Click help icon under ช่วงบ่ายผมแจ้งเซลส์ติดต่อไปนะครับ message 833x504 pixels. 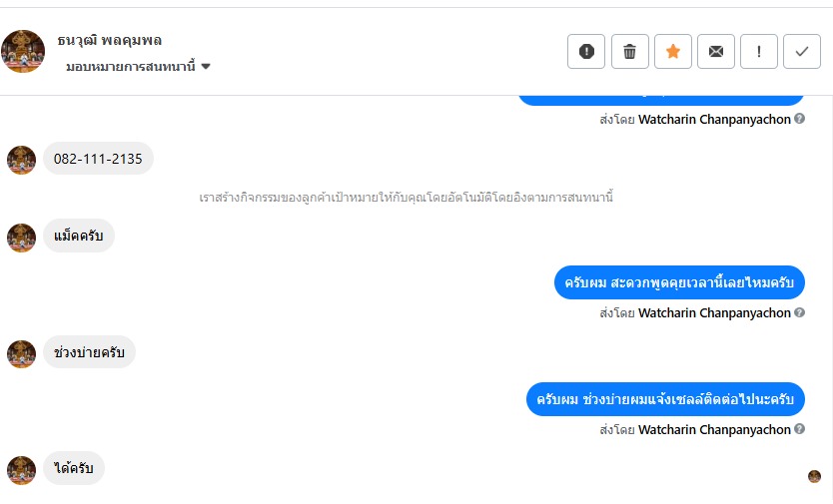coord(800,430)
